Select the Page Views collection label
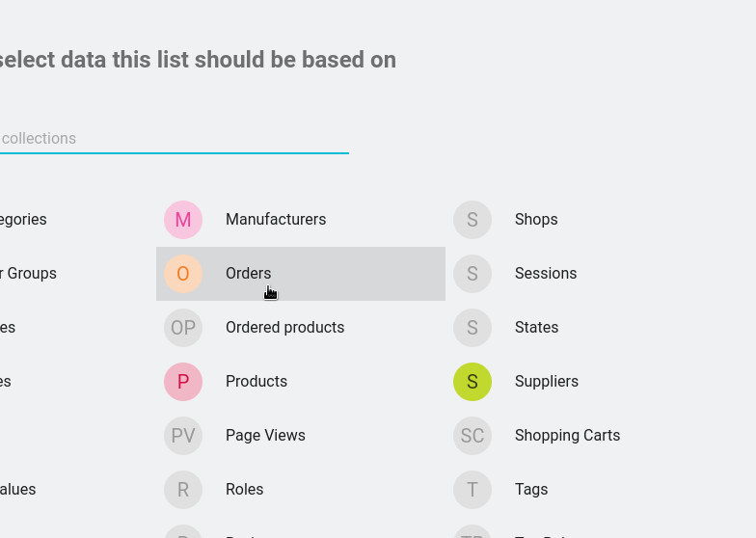Viewport: 756px width, 538px height. click(265, 436)
